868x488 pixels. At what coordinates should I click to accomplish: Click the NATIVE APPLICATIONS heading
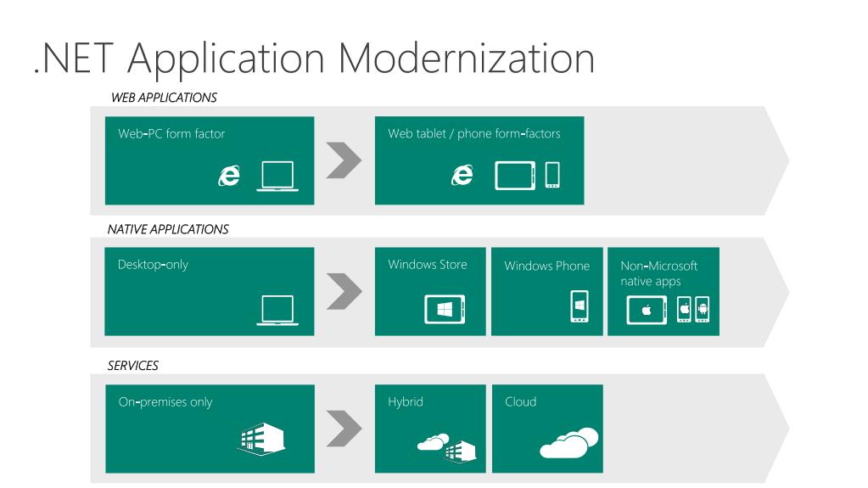[168, 229]
